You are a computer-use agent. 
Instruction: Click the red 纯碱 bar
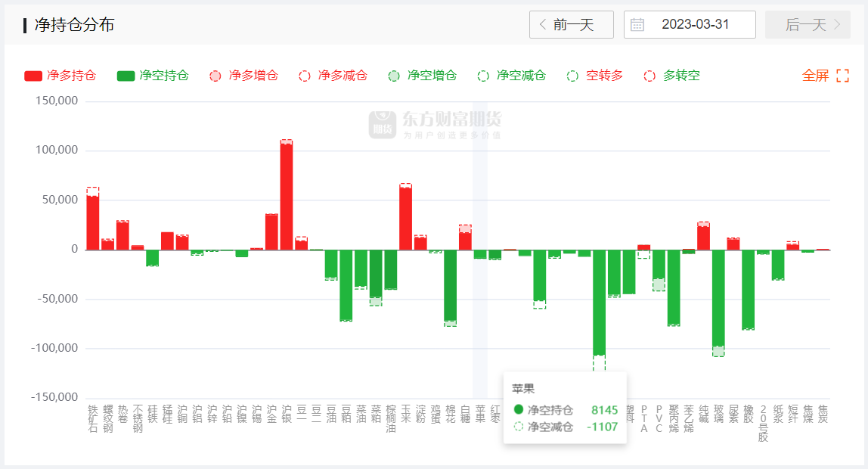[704, 238]
